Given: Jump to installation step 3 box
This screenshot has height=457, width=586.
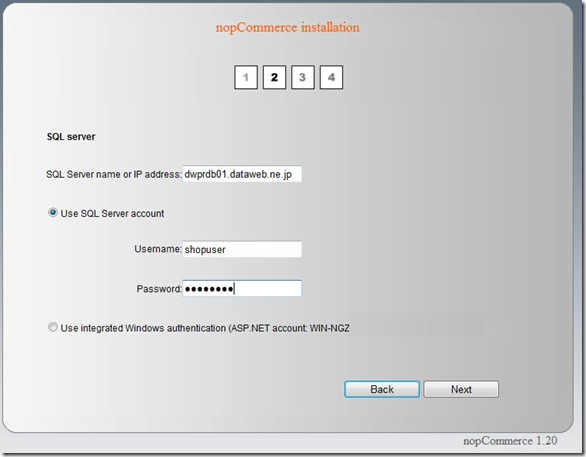Looking at the screenshot, I should point(303,77).
